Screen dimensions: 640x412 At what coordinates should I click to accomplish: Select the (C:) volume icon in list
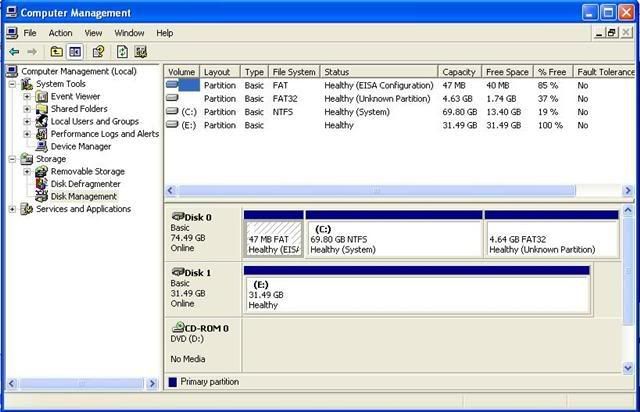173,112
